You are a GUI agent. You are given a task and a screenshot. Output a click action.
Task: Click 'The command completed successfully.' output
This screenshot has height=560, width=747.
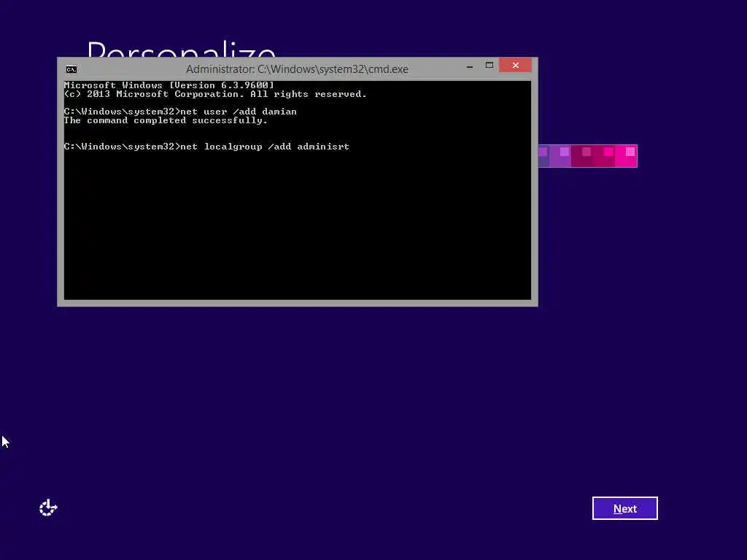tap(166, 120)
